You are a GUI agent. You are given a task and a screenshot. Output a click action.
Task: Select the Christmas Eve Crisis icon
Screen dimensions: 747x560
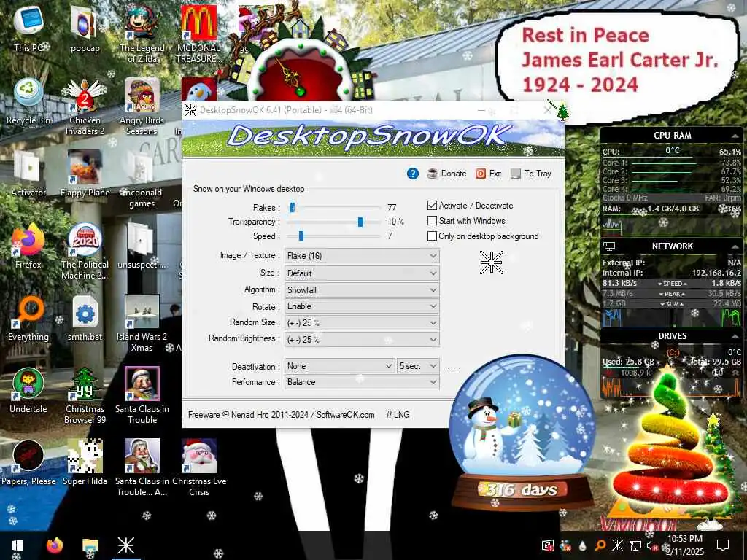pos(199,469)
